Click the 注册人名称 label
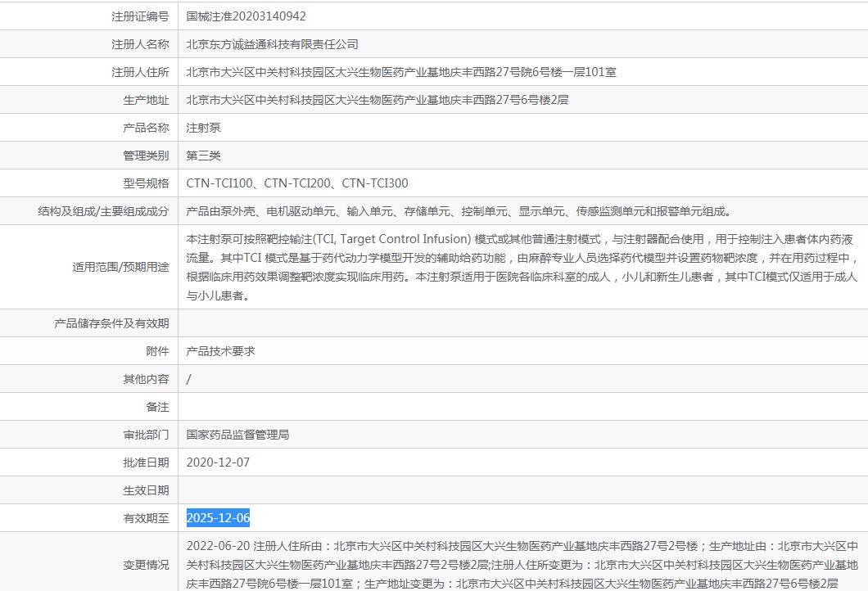The image size is (868, 591). [140, 44]
